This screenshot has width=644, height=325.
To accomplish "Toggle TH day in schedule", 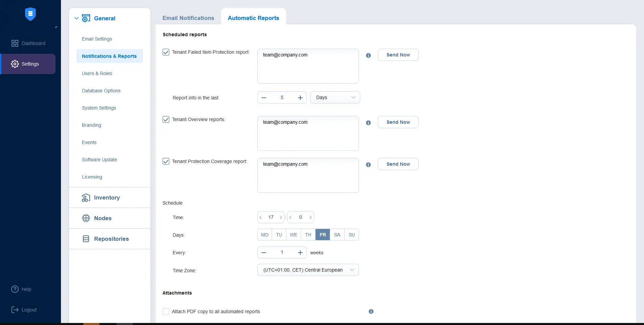I will coord(308,235).
